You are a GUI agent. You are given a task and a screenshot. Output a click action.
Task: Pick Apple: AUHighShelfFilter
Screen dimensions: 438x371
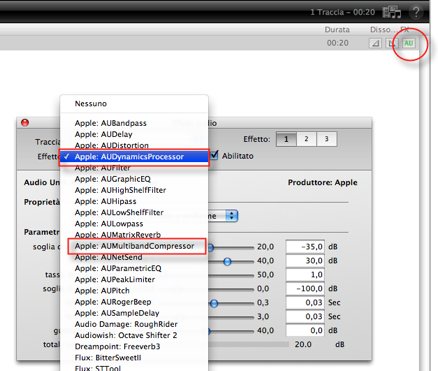pos(134,190)
